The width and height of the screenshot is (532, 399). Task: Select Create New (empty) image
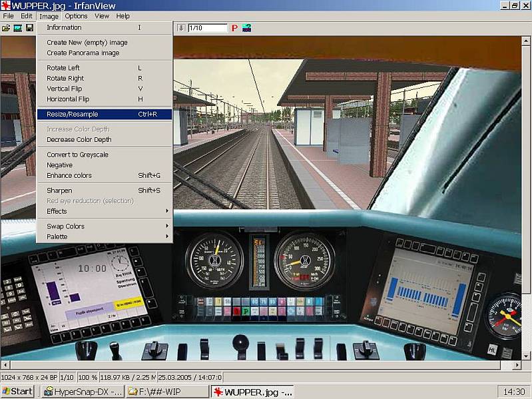click(x=105, y=43)
